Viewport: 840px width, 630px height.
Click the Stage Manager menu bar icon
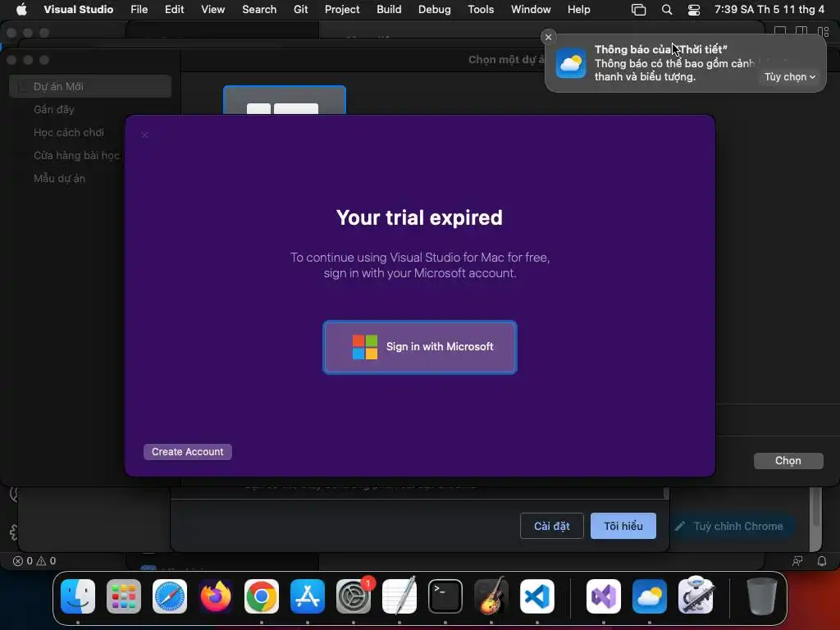[638, 10]
